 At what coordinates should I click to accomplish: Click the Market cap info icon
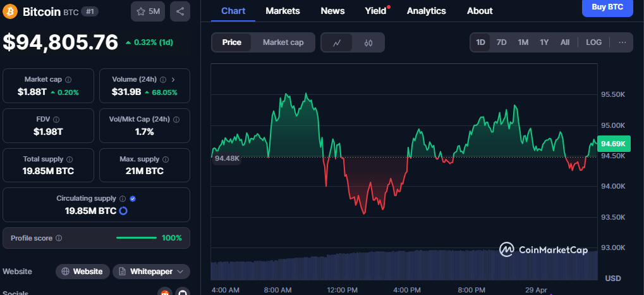click(68, 79)
